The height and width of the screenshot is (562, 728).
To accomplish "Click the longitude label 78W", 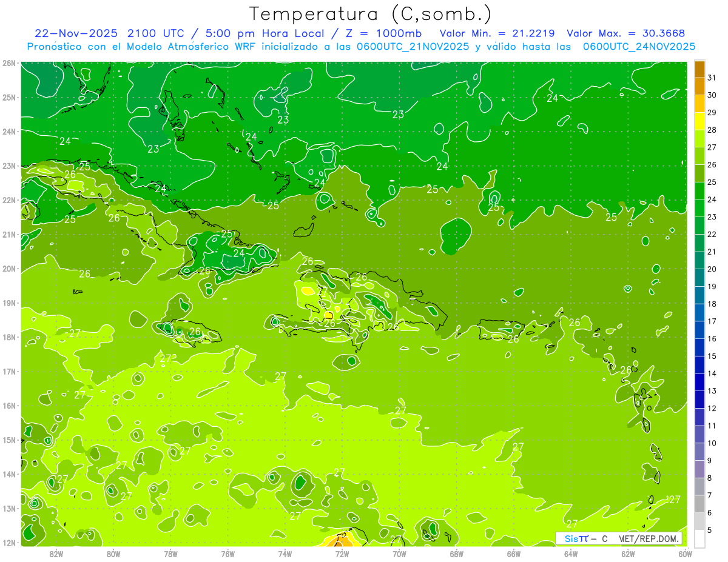I will click(x=170, y=553).
